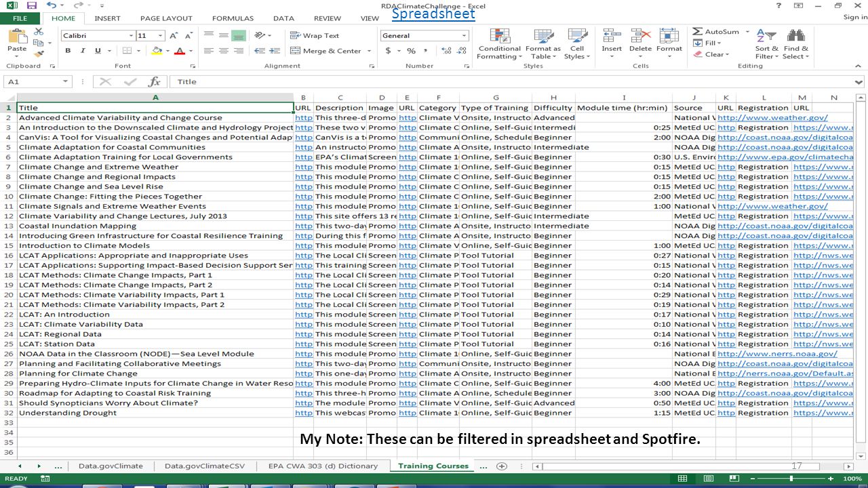
Task: Select cell Understanding Drought
Action: 155,413
